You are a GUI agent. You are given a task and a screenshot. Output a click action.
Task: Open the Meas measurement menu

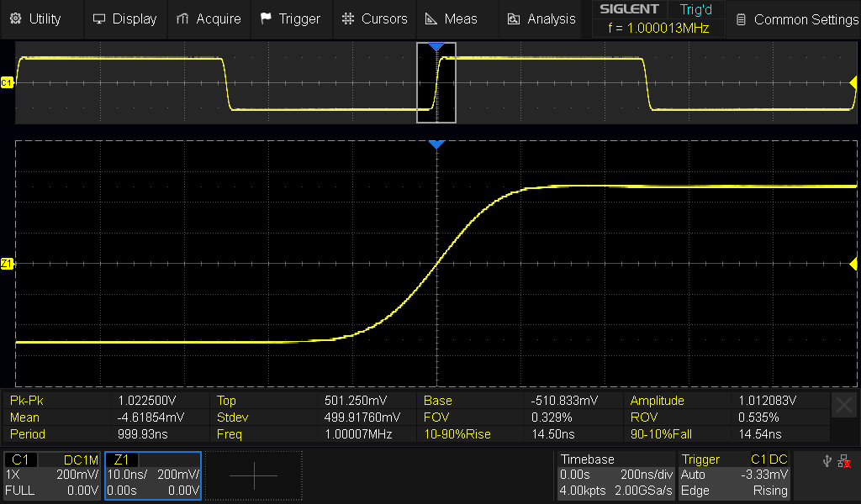[x=452, y=18]
